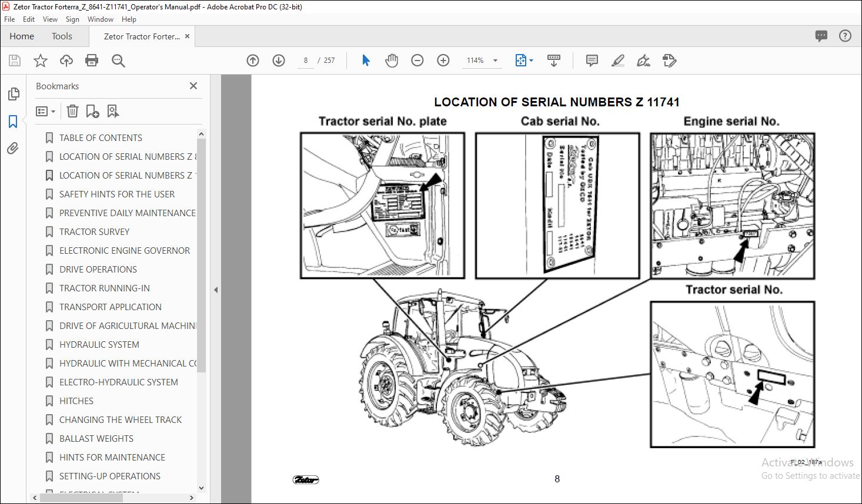Open the comments chat icon
The width and height of the screenshot is (862, 504).
pos(821,36)
